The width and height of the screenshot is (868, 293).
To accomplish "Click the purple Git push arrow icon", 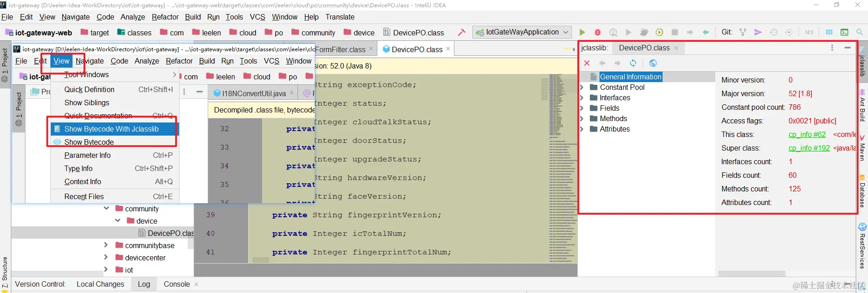I will coord(758,32).
